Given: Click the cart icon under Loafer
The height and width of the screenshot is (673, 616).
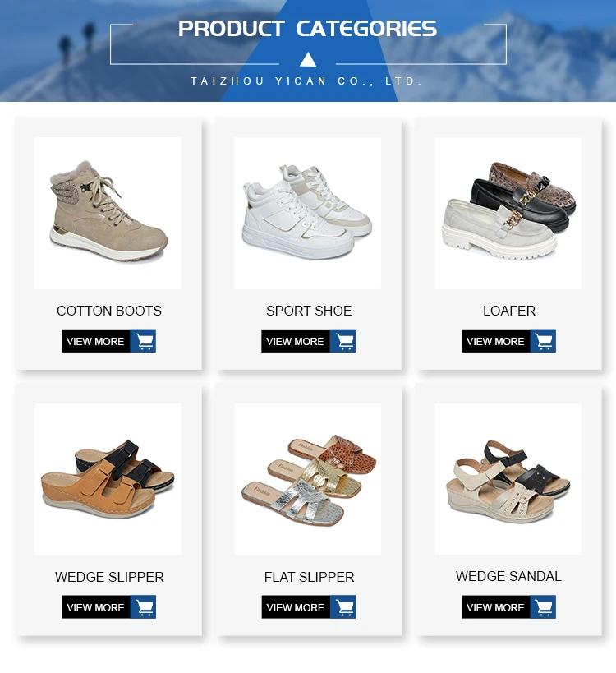Looking at the screenshot, I should [x=544, y=341].
